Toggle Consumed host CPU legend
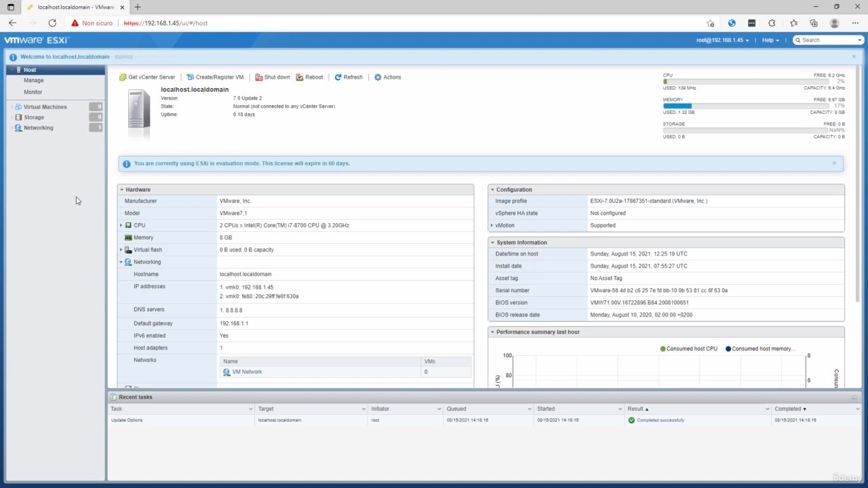The height and width of the screenshot is (488, 868). pyautogui.click(x=688, y=349)
